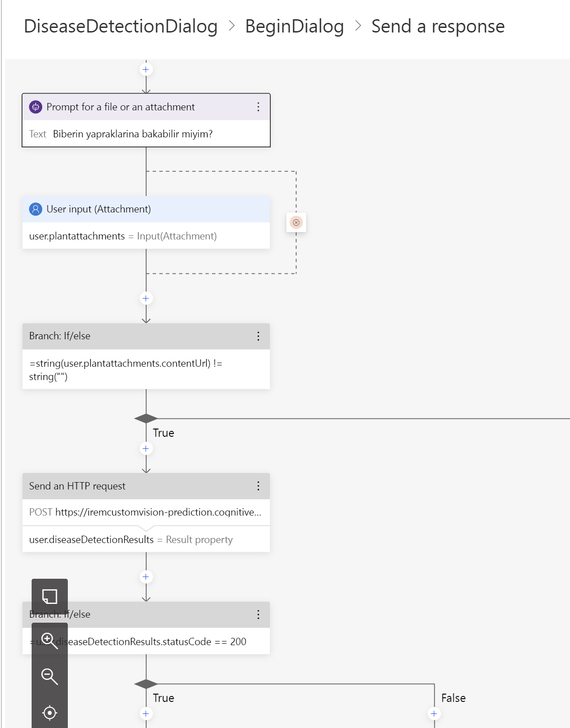Navigate to BeginDialog in the breadcrumb

(x=294, y=27)
